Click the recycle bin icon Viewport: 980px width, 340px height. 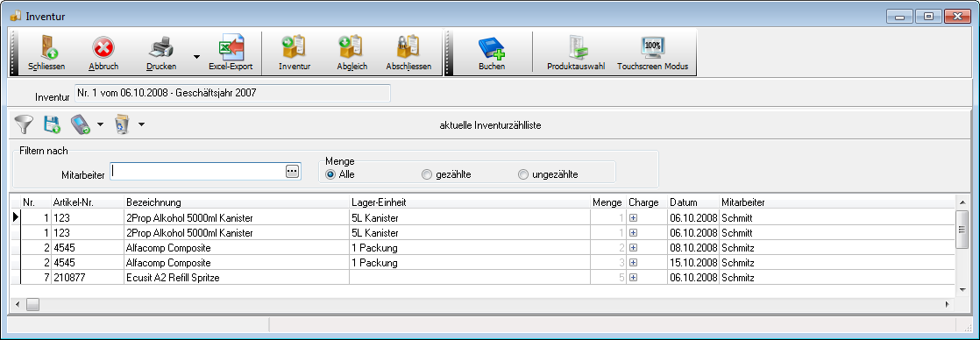click(x=122, y=124)
